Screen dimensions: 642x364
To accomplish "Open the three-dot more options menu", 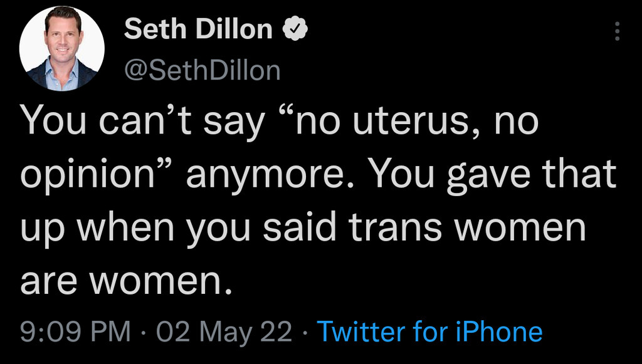I will click(617, 31).
